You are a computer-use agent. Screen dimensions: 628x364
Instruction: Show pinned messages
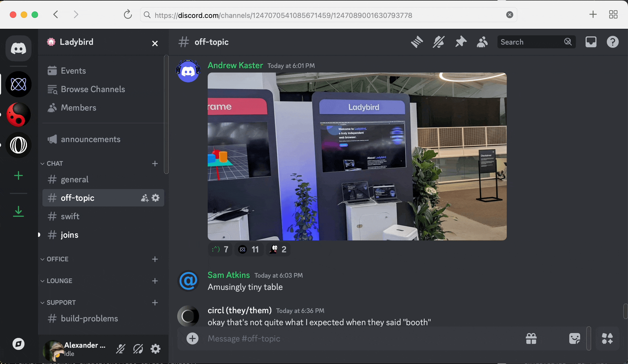coord(461,42)
